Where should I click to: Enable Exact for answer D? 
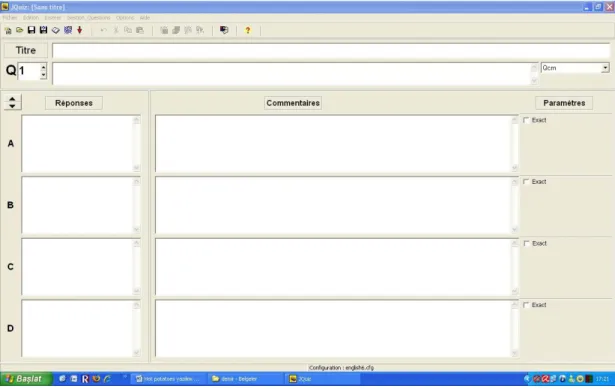pos(526,305)
